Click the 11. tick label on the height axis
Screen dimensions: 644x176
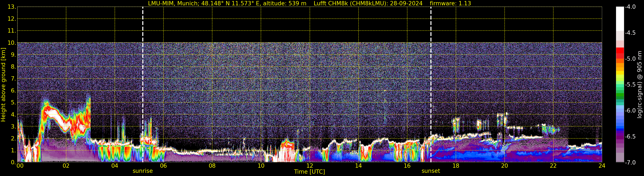(x=12, y=31)
